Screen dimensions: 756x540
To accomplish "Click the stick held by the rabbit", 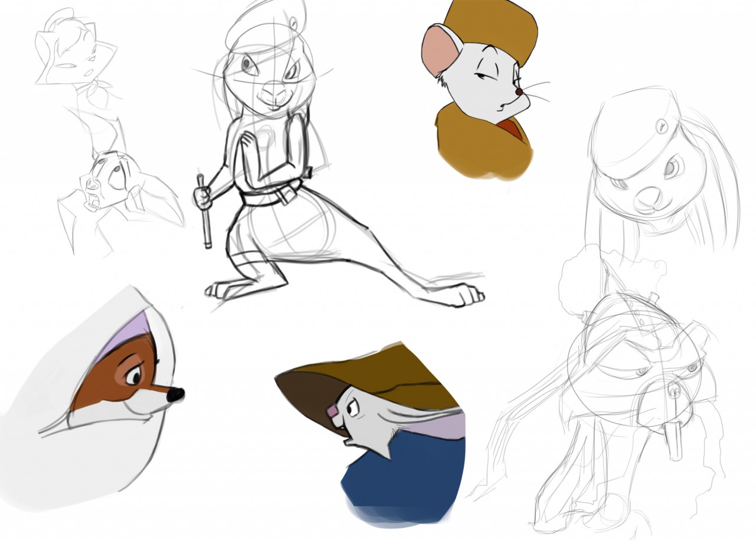I will click(x=204, y=211).
